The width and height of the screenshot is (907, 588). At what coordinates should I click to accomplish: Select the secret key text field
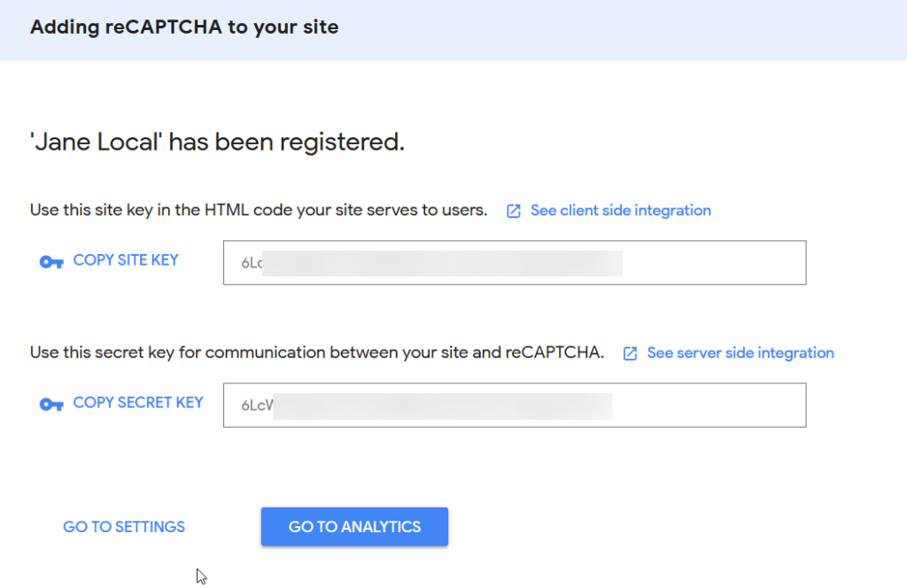coord(515,405)
